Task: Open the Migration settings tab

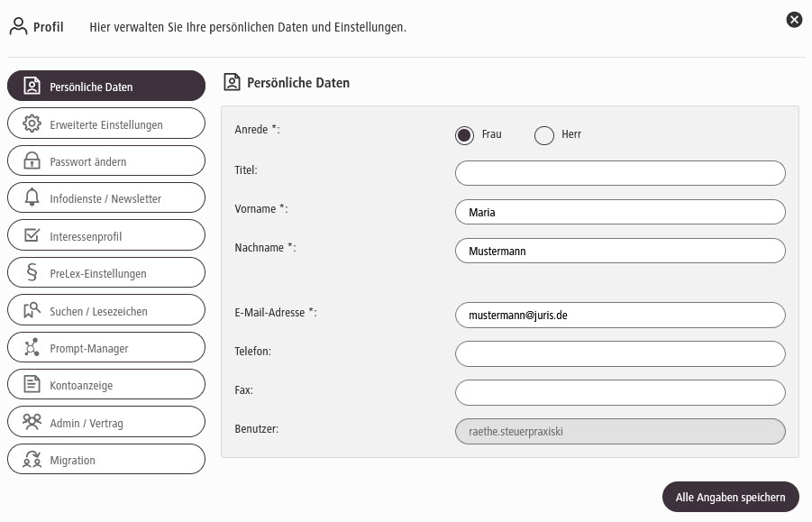Action: (x=106, y=460)
